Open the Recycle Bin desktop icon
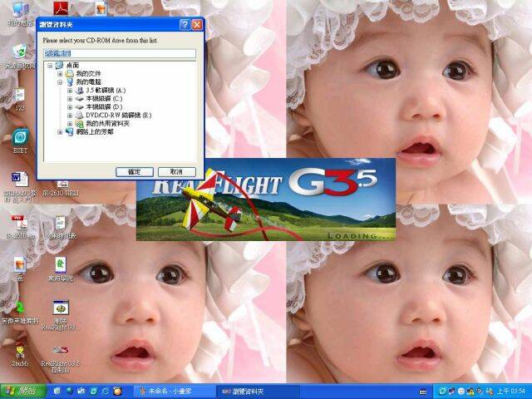 [x=18, y=52]
